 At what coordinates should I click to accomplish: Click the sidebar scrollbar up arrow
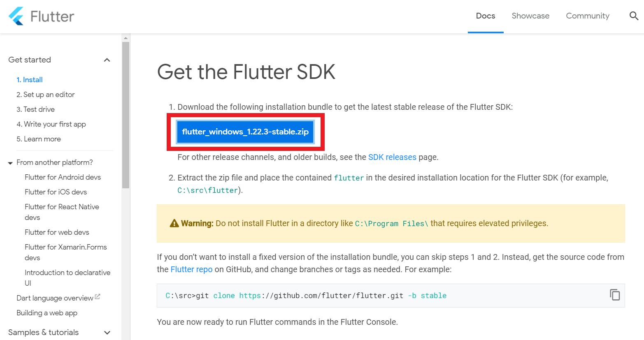(x=126, y=38)
